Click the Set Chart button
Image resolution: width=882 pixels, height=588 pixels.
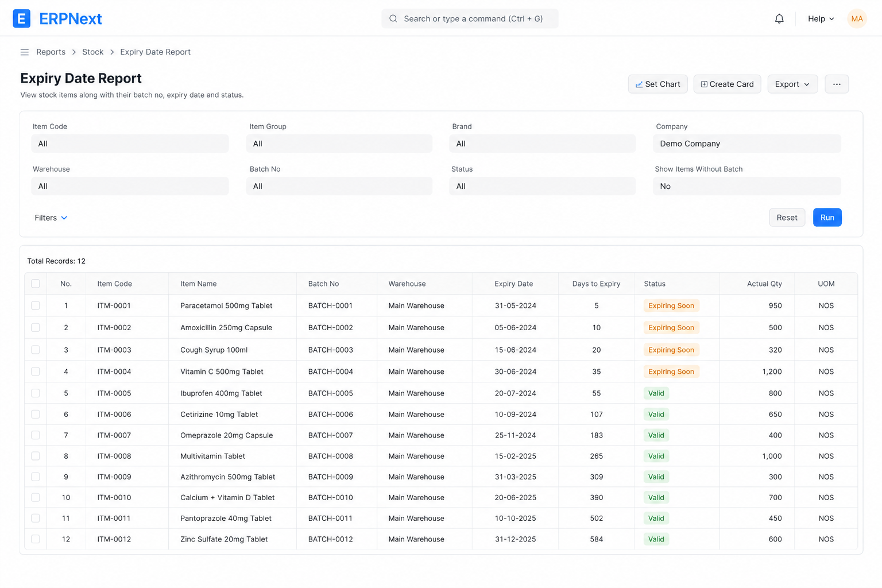point(657,84)
